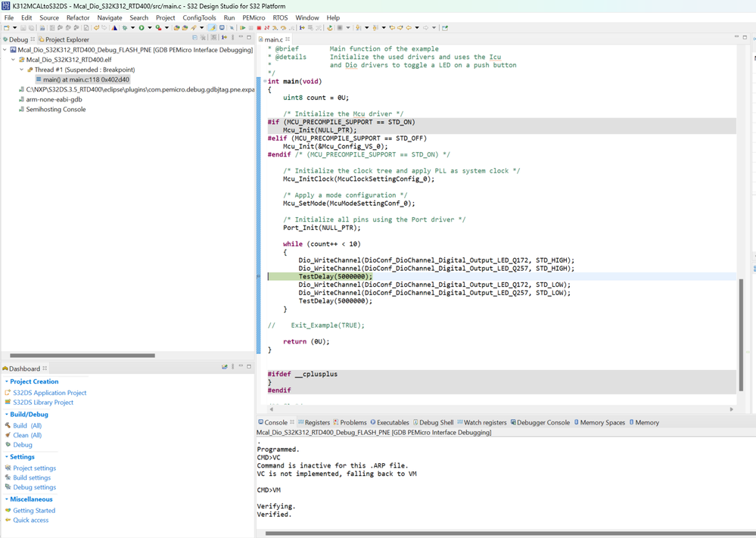Screen dimensions: 756x538
Task: Click Debug view horizontal scrollbar
Action: tap(82, 356)
